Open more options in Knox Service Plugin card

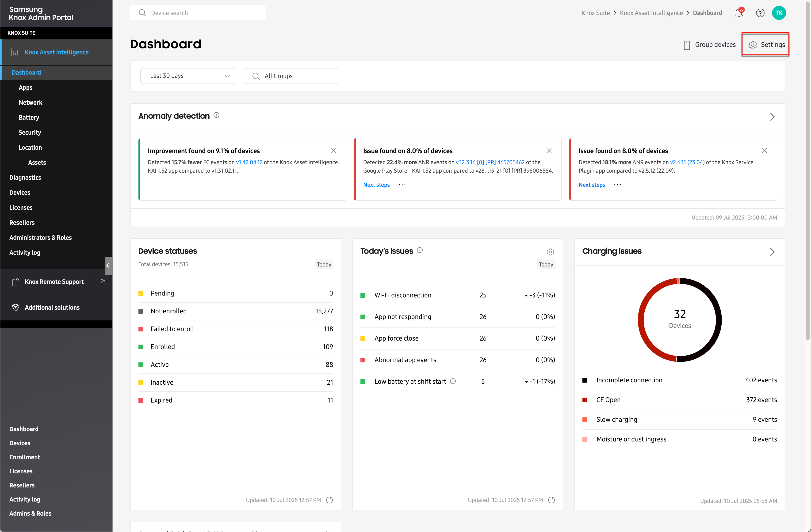[617, 185]
